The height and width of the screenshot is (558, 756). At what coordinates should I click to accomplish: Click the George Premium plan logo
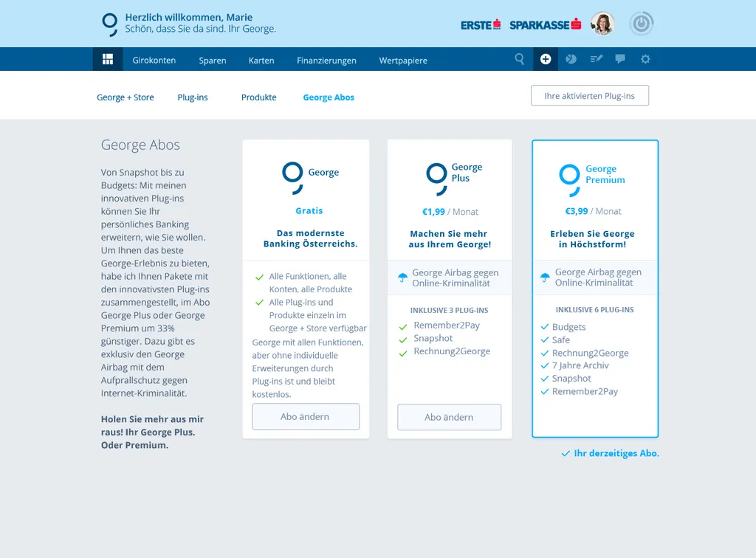[x=569, y=180]
